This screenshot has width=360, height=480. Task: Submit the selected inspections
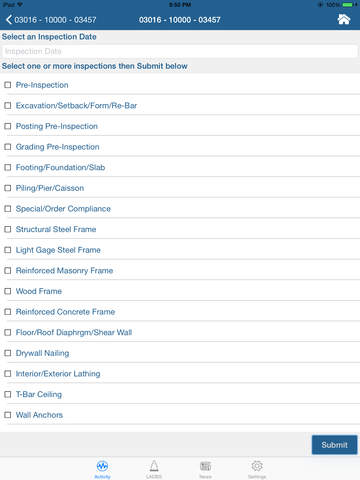point(334,445)
